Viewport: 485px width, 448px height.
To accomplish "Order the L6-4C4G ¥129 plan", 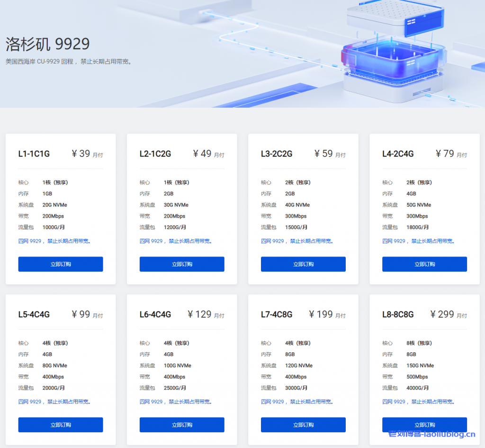I will [x=182, y=425].
